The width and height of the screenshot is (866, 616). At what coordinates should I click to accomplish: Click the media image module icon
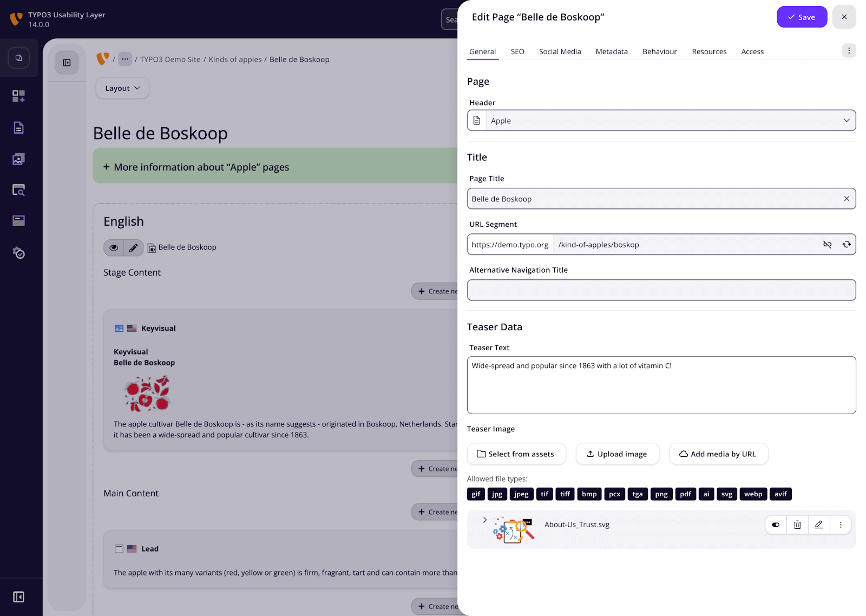click(x=18, y=159)
